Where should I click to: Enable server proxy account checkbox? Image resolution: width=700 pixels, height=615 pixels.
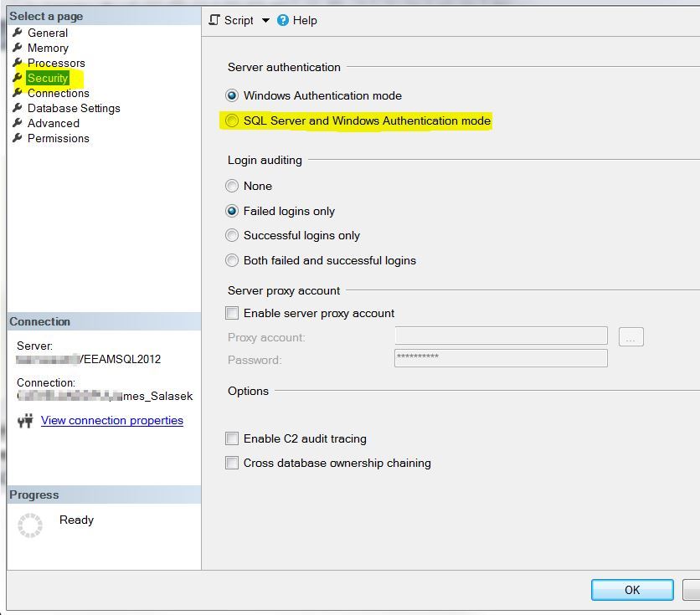pos(232,313)
